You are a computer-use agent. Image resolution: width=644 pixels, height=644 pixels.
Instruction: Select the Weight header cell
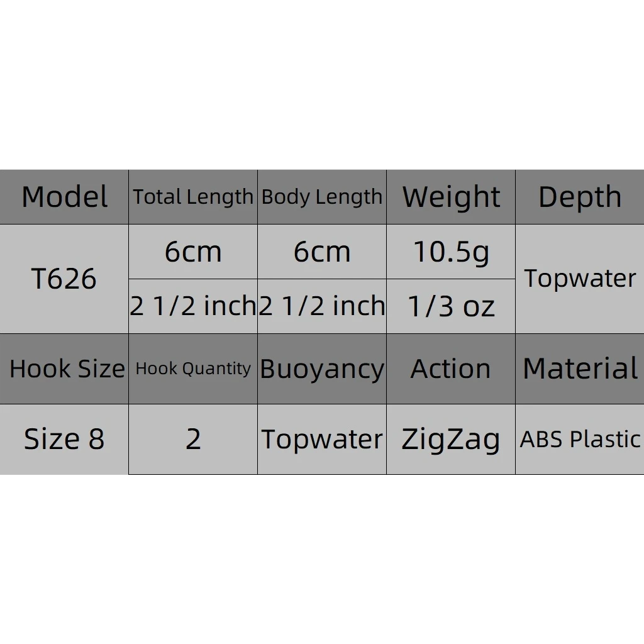click(451, 197)
